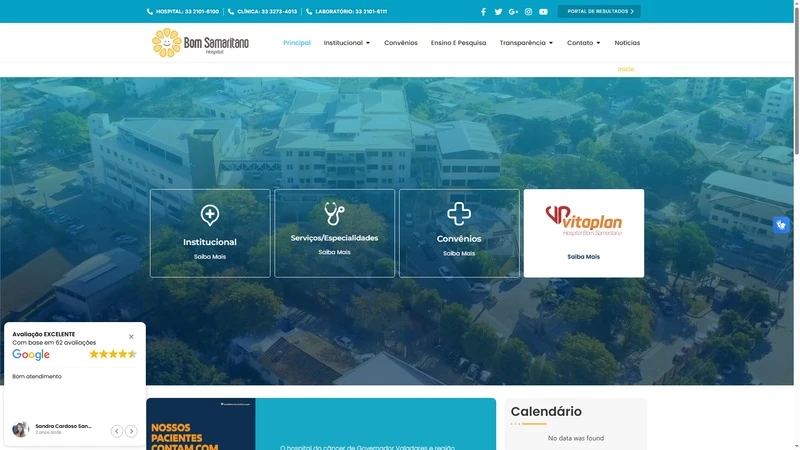Open Portal de Resultados button
The image size is (800, 450).
point(599,11)
